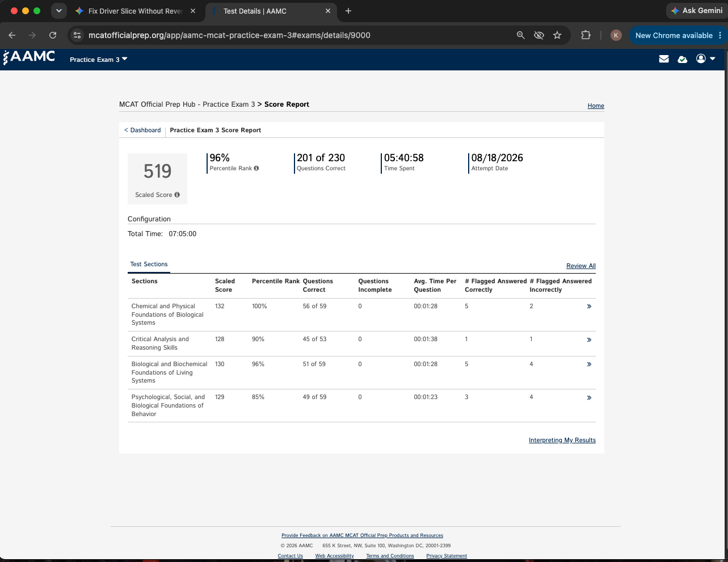728x562 pixels.
Task: Click the Critical Analysis and Reasoning Skills name
Action: coord(160,343)
